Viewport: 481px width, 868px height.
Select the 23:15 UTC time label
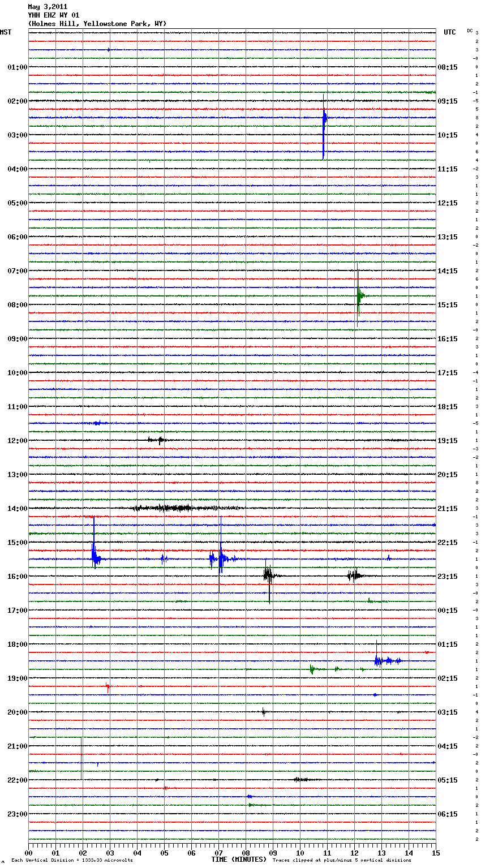click(x=448, y=577)
